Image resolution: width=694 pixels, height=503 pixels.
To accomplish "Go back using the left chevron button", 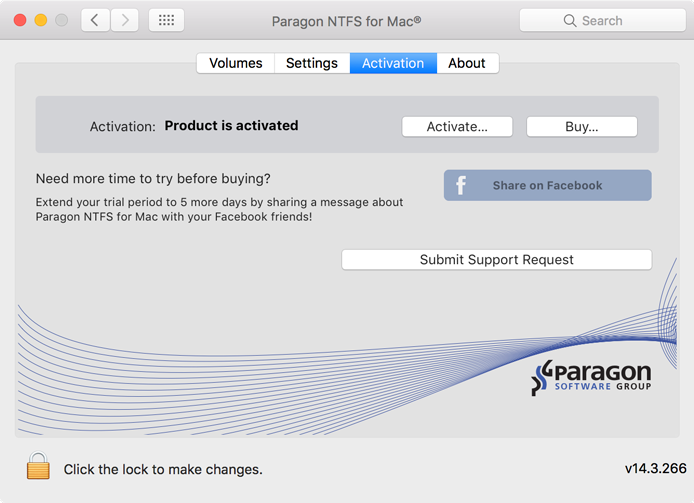I will [x=95, y=20].
